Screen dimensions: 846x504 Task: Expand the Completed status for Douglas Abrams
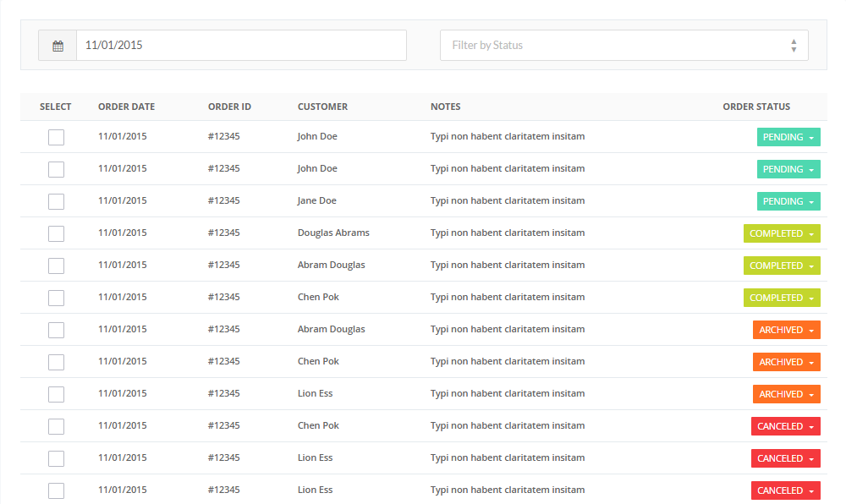(782, 233)
